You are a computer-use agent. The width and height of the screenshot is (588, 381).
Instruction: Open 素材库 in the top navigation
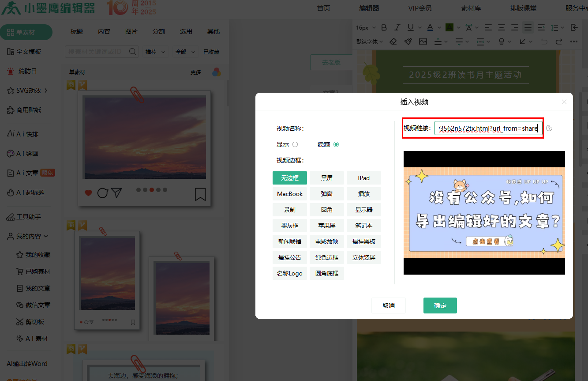point(471,8)
